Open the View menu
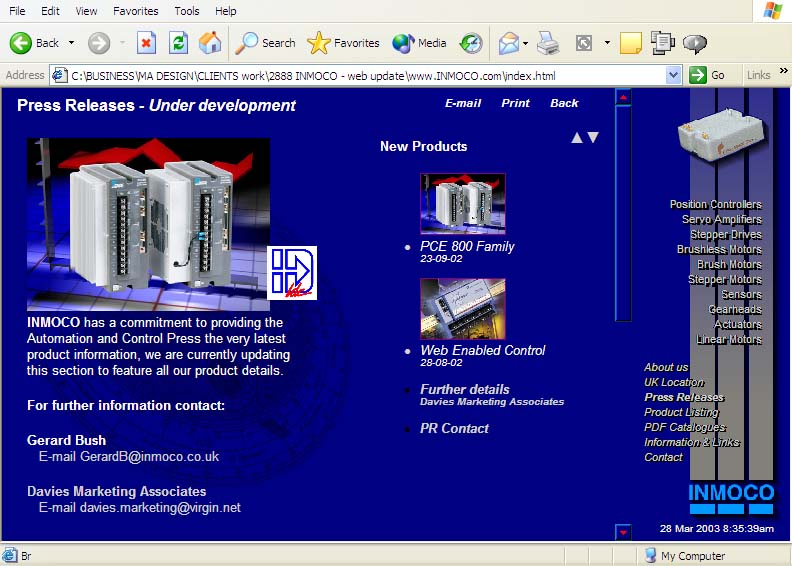This screenshot has height=566, width=792. [86, 11]
